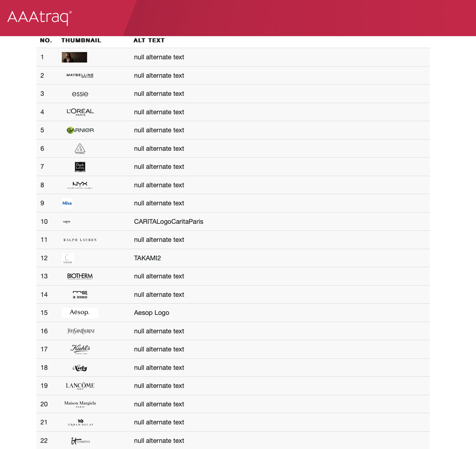This screenshot has width=476, height=449.
Task: Click null alternate text in Urban Decay row
Action: tap(159, 422)
